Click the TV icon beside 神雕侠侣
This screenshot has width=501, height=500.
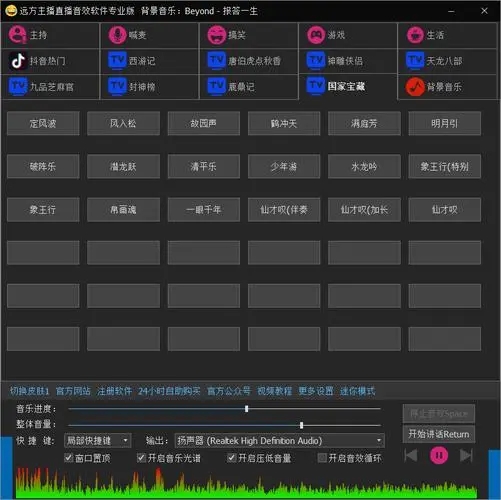click(316, 61)
